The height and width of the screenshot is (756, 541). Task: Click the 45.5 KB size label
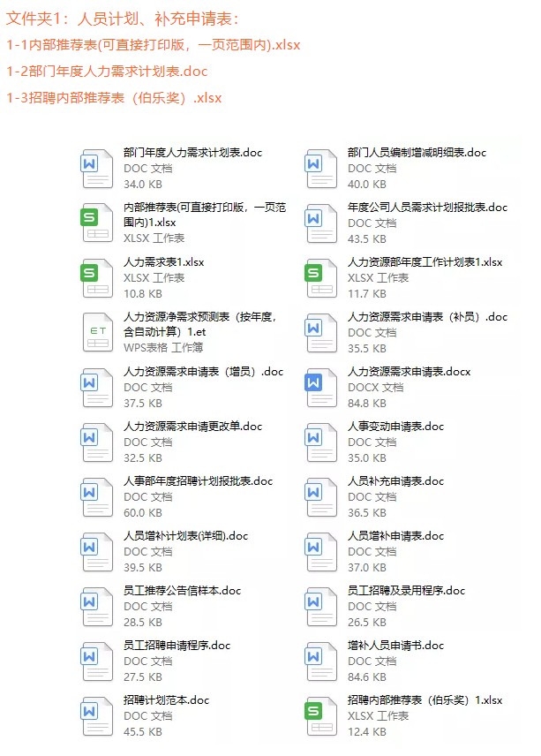click(x=143, y=731)
